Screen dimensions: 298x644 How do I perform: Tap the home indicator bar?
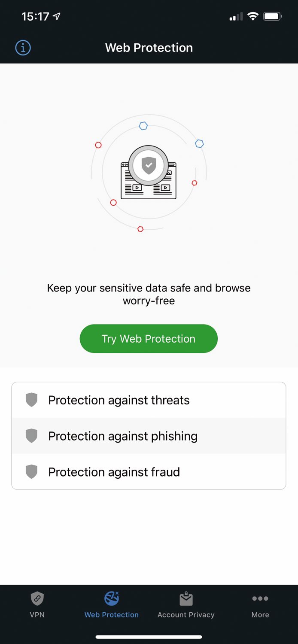pyautogui.click(x=149, y=637)
